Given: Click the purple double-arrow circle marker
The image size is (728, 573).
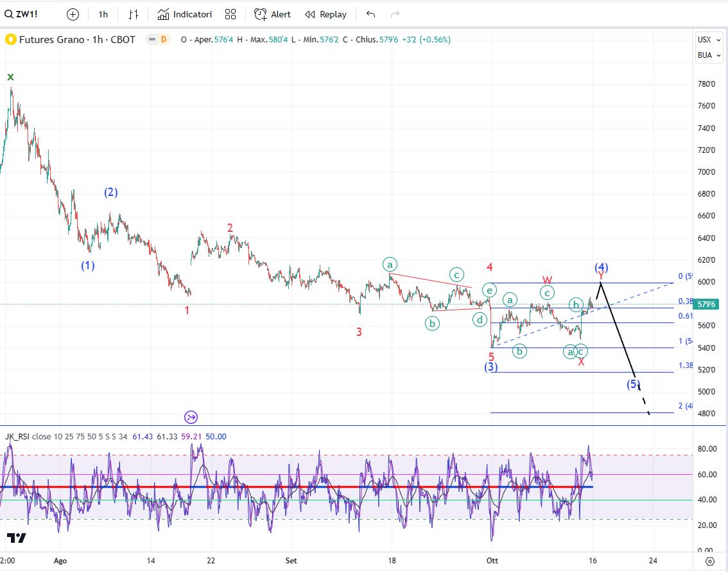Looking at the screenshot, I should pyautogui.click(x=191, y=418).
